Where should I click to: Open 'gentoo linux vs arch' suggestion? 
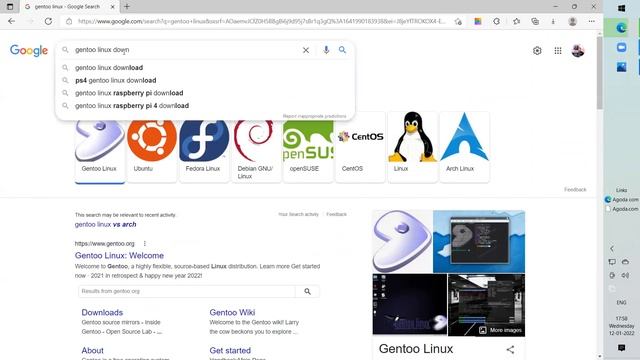[x=105, y=224]
